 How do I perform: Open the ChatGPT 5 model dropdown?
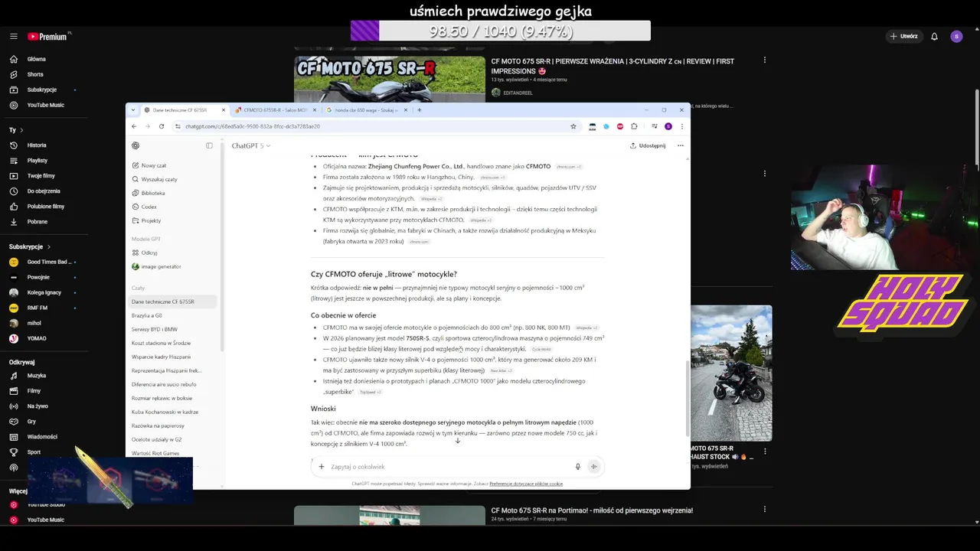251,145
